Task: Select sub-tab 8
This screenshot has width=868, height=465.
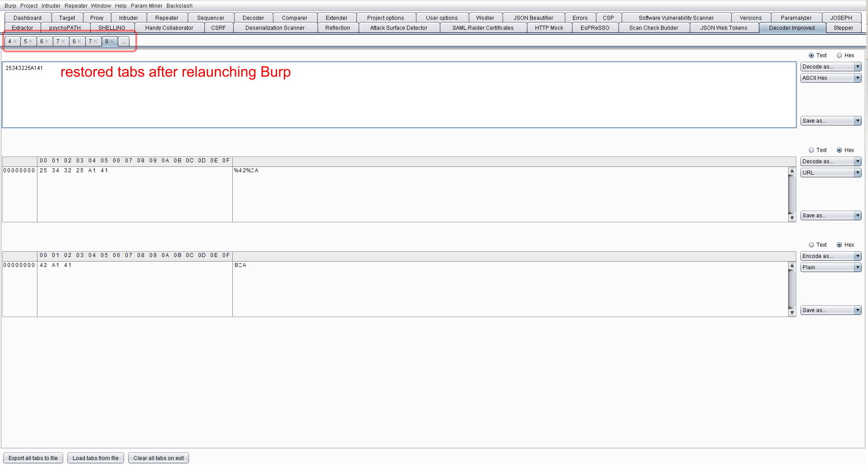Action: 106,41
